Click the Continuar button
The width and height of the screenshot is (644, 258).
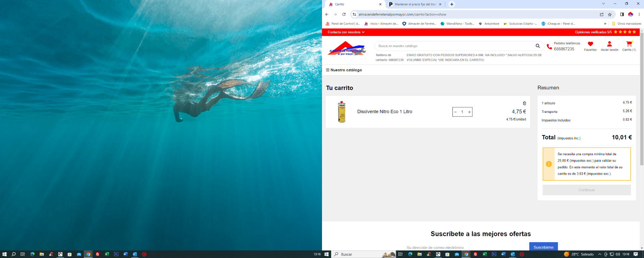pyautogui.click(x=587, y=190)
